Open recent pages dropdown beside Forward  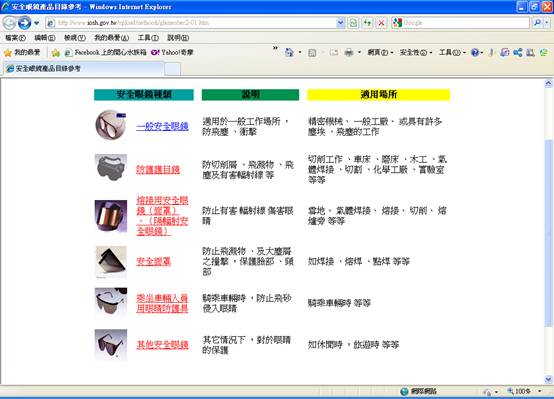pyautogui.click(x=36, y=23)
